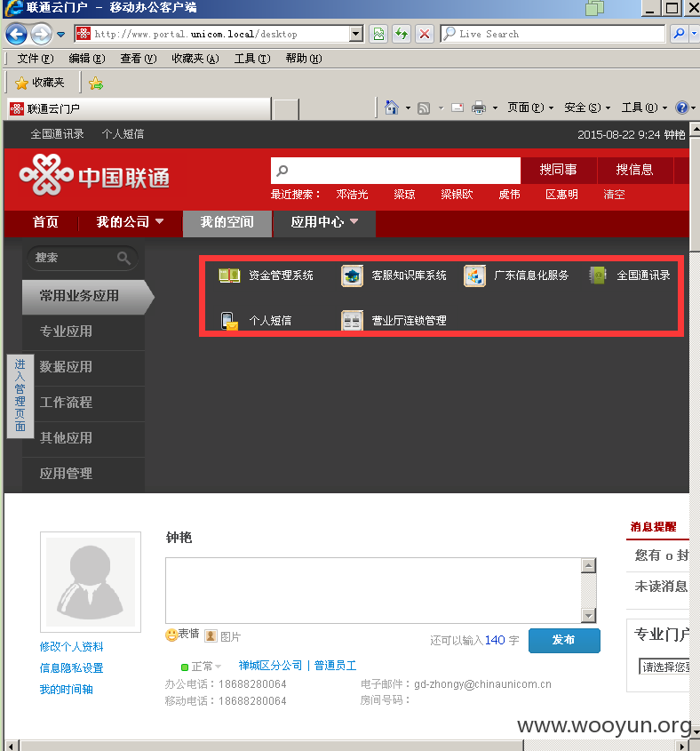700x751 pixels.
Task: Select the 联通云门户 browser tab
Action: coord(139,108)
